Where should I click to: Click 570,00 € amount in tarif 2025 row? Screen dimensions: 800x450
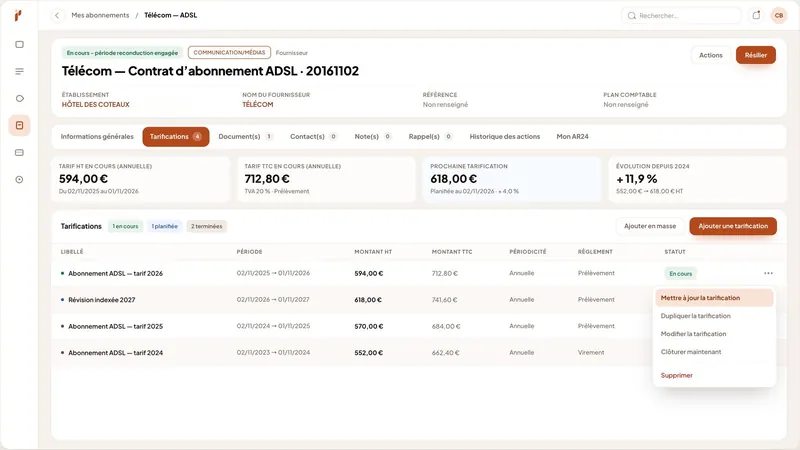pyautogui.click(x=368, y=327)
